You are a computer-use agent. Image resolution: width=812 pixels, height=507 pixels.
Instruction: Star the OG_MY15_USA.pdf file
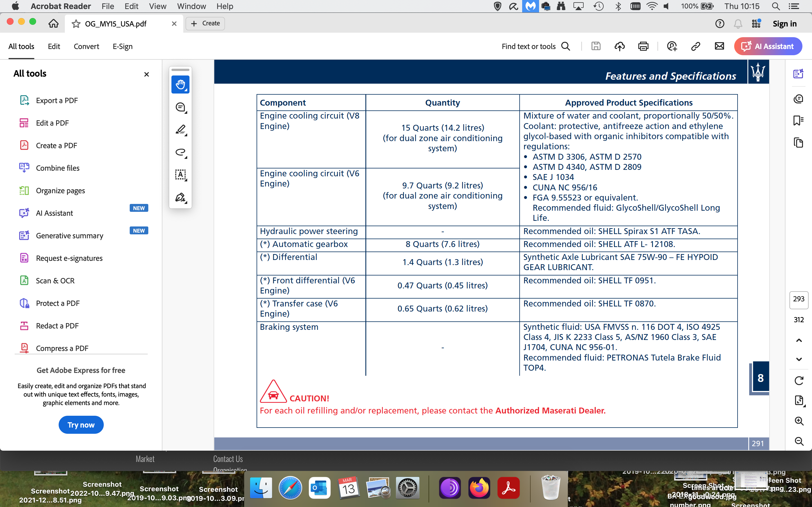pyautogui.click(x=76, y=24)
